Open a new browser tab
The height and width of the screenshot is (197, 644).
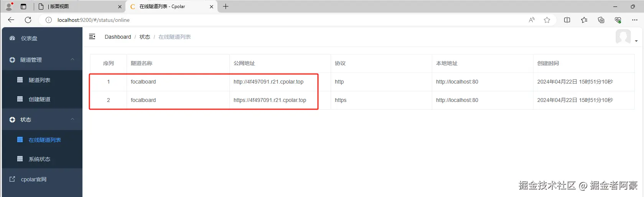[x=226, y=6]
